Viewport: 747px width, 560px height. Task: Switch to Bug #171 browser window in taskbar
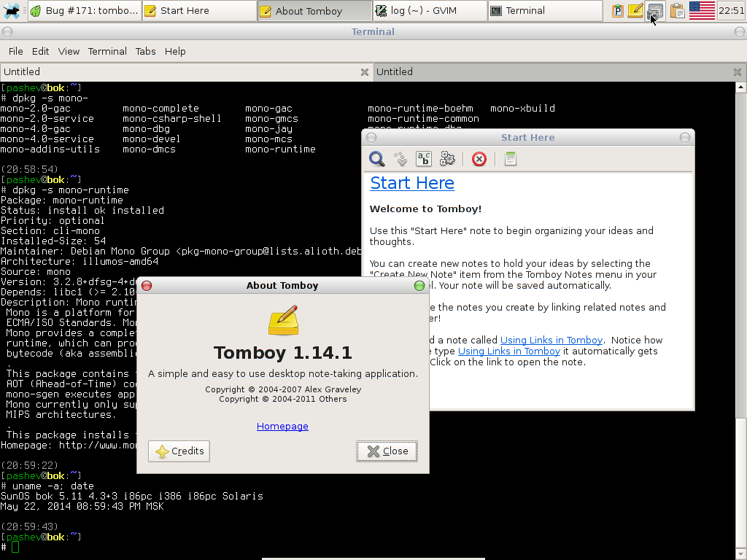point(85,10)
